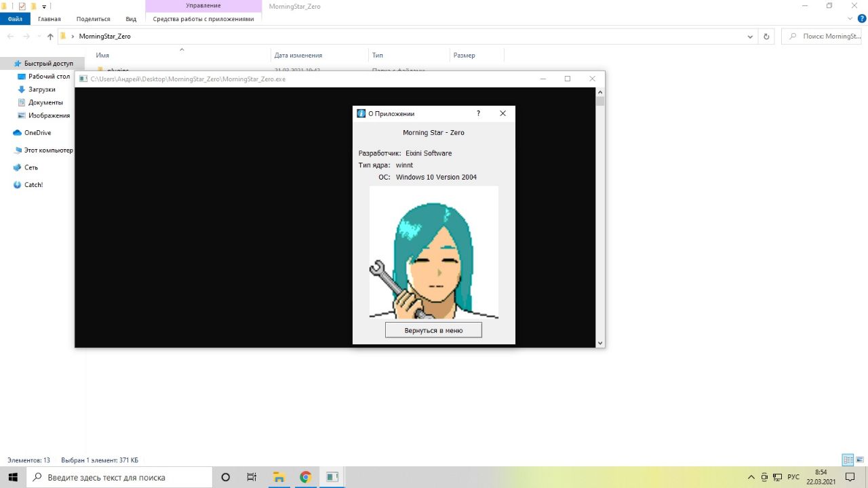This screenshot has width=868, height=488.
Task: Refresh the Explorer folder view
Action: (766, 37)
